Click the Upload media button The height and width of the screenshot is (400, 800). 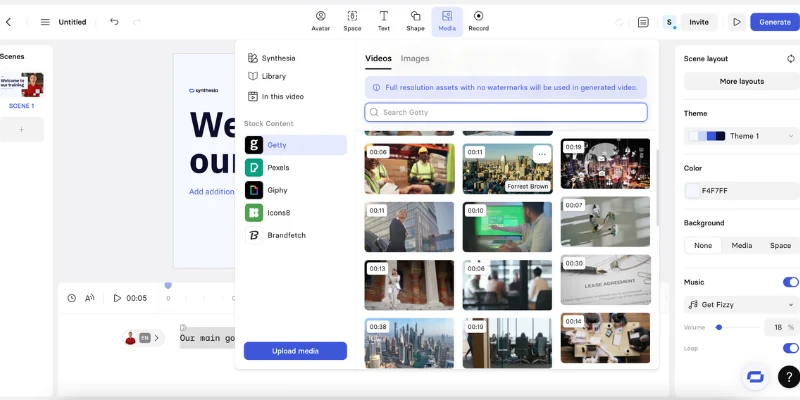point(295,351)
